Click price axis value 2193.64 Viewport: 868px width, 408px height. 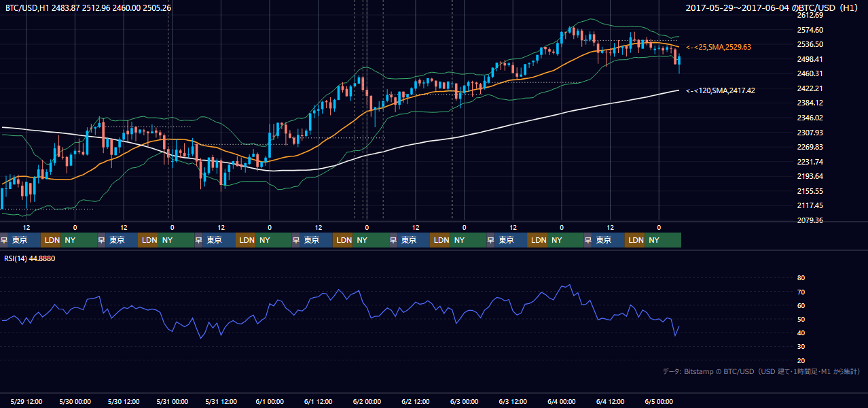[810, 176]
